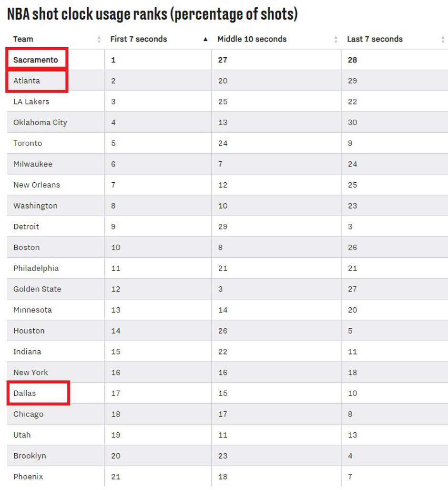This screenshot has height=490, width=448.
Task: Click the Last 7 seconds header text
Action: pos(375,39)
